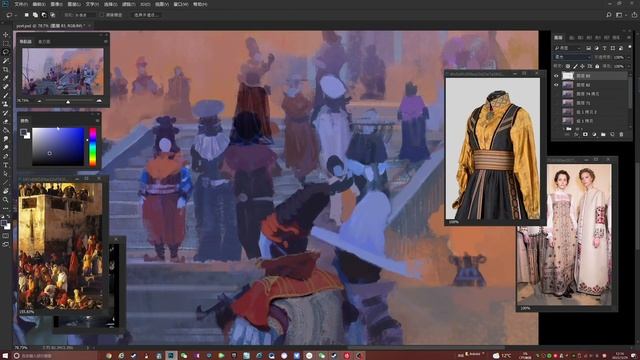Click the Navigator zoom out small mountains button

pyautogui.click(x=39, y=100)
